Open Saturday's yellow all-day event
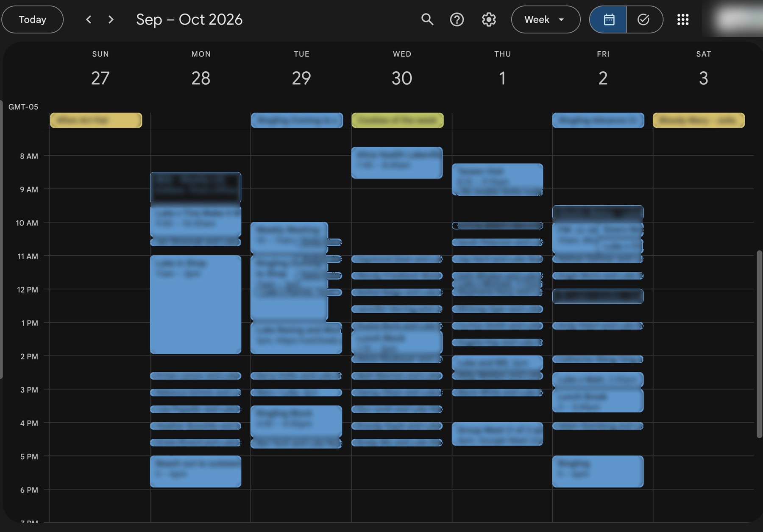Screen dimensions: 763x532 (x=699, y=120)
